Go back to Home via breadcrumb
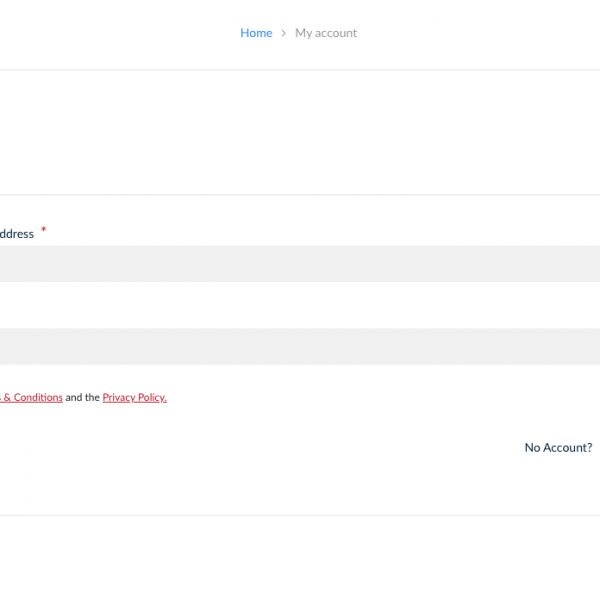 click(x=256, y=33)
